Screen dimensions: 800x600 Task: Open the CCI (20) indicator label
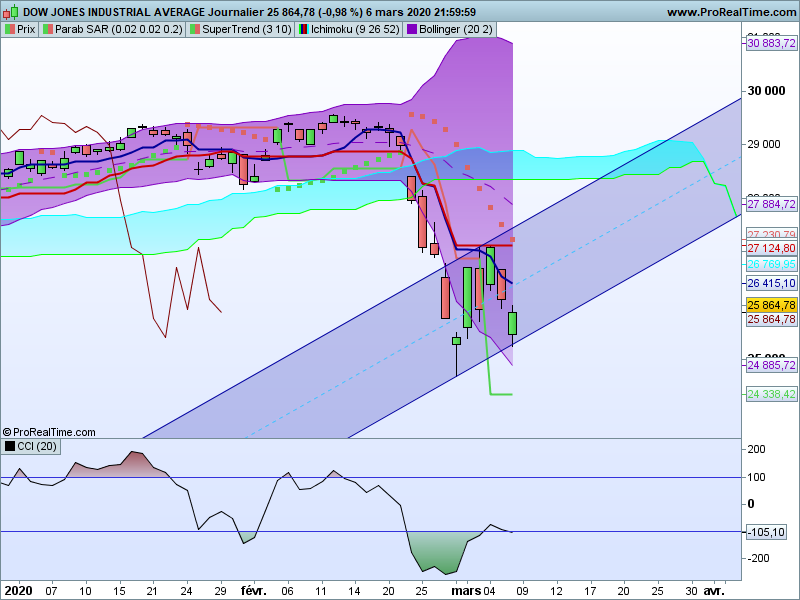(31, 446)
